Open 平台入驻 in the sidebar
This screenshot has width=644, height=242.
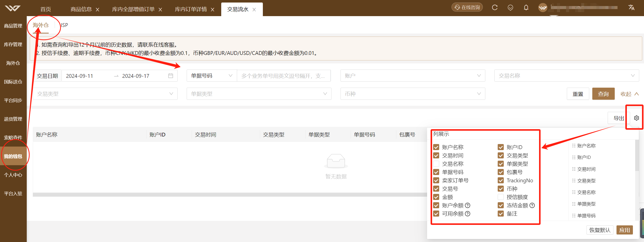(x=13, y=193)
